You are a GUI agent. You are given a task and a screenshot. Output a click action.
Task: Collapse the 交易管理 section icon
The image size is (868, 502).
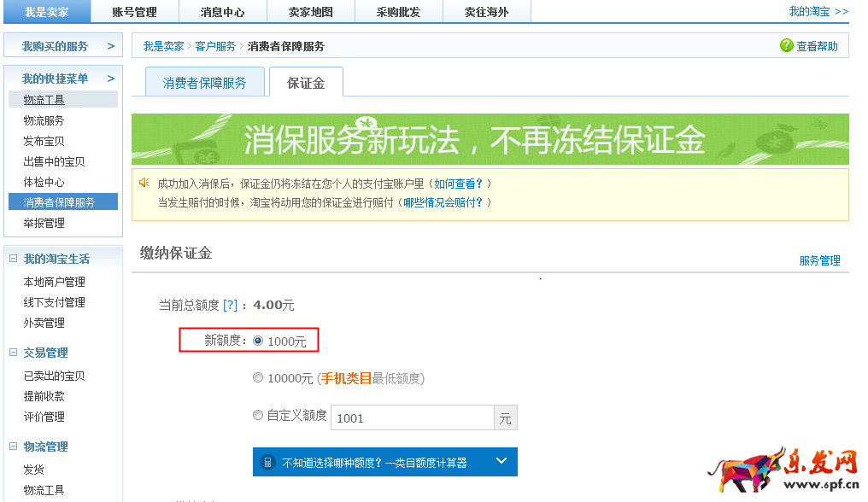click(14, 353)
